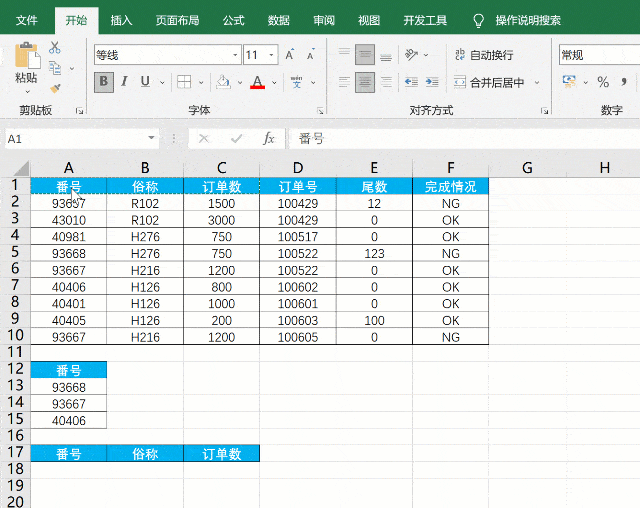Decrease indent
The height and width of the screenshot is (508, 640).
coord(411,82)
